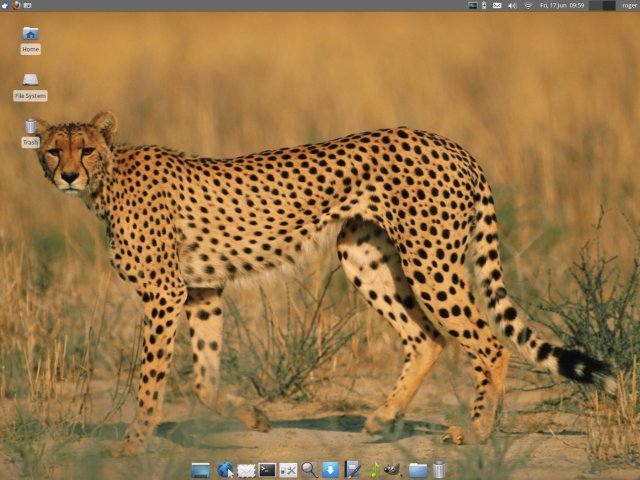Switch to the second workspace in pager
The image size is (640, 480).
[x=609, y=6]
